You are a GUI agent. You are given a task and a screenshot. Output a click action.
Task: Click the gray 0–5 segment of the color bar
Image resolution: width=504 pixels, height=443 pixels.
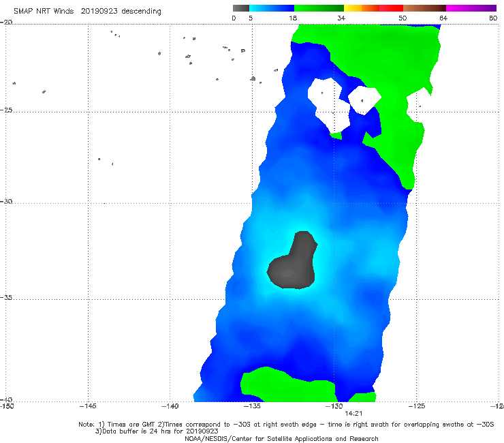(240, 8)
